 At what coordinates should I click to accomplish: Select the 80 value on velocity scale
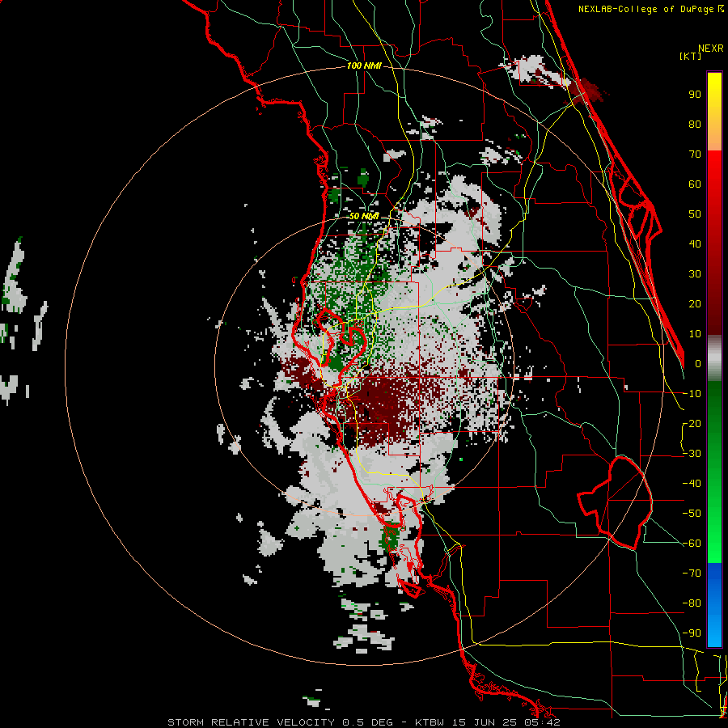click(x=695, y=125)
